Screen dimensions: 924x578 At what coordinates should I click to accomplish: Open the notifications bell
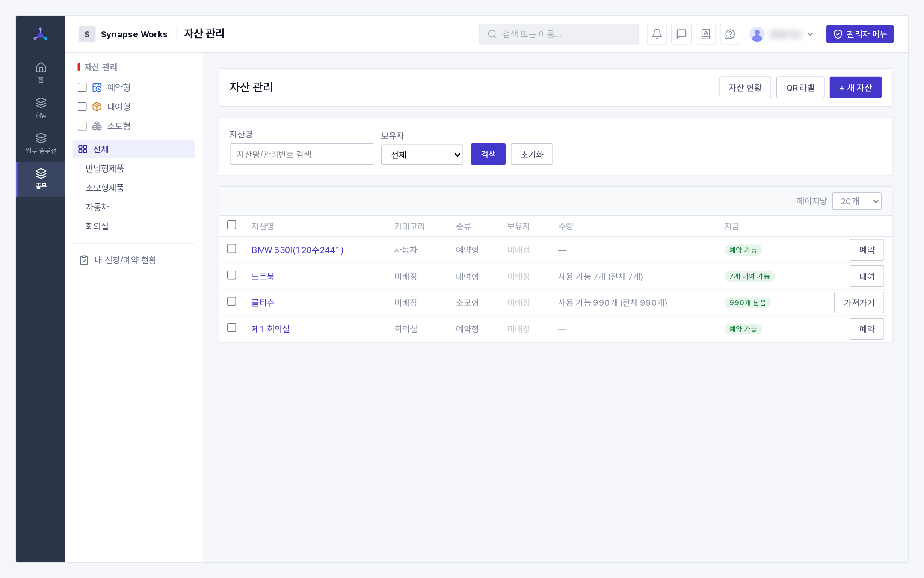[657, 34]
